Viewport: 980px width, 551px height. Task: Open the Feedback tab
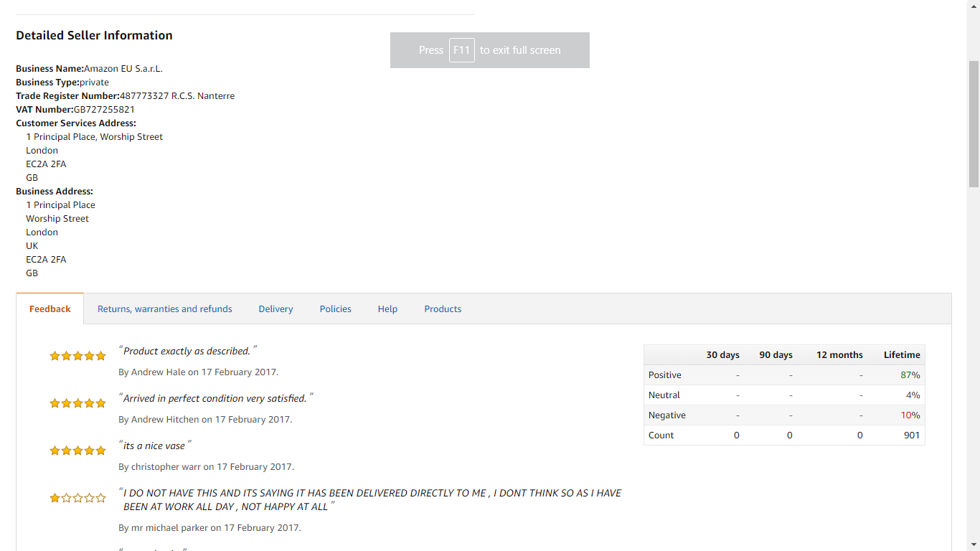point(50,309)
